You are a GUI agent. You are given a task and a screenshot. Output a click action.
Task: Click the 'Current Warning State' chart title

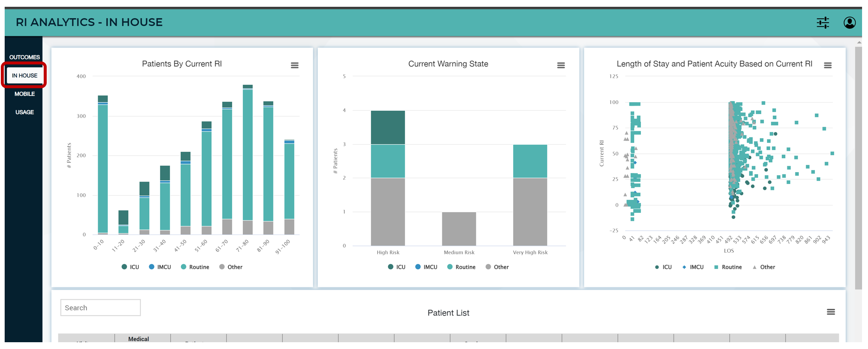pos(448,64)
